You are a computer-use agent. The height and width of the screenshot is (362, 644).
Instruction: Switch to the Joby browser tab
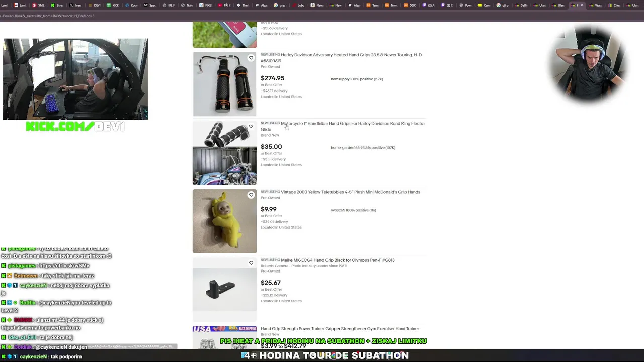click(x=299, y=5)
